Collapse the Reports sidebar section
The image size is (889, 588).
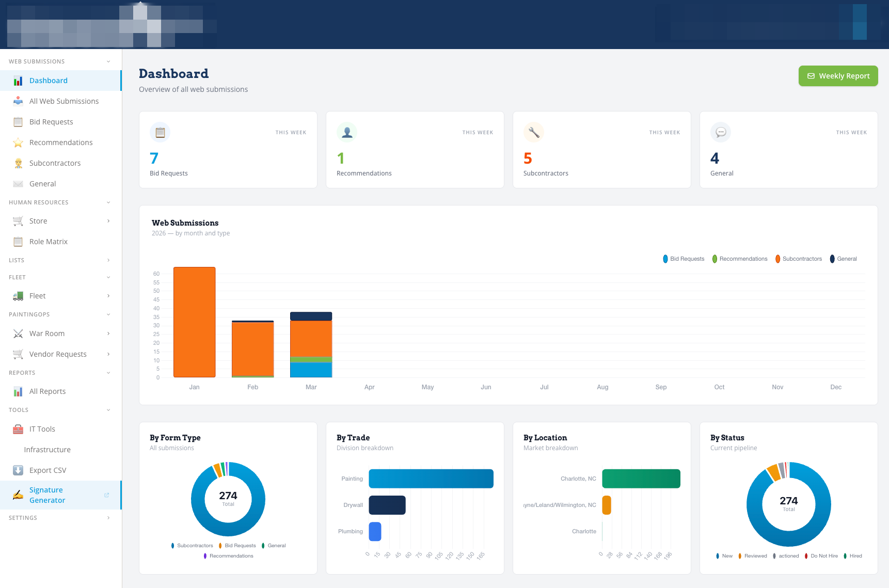point(108,373)
